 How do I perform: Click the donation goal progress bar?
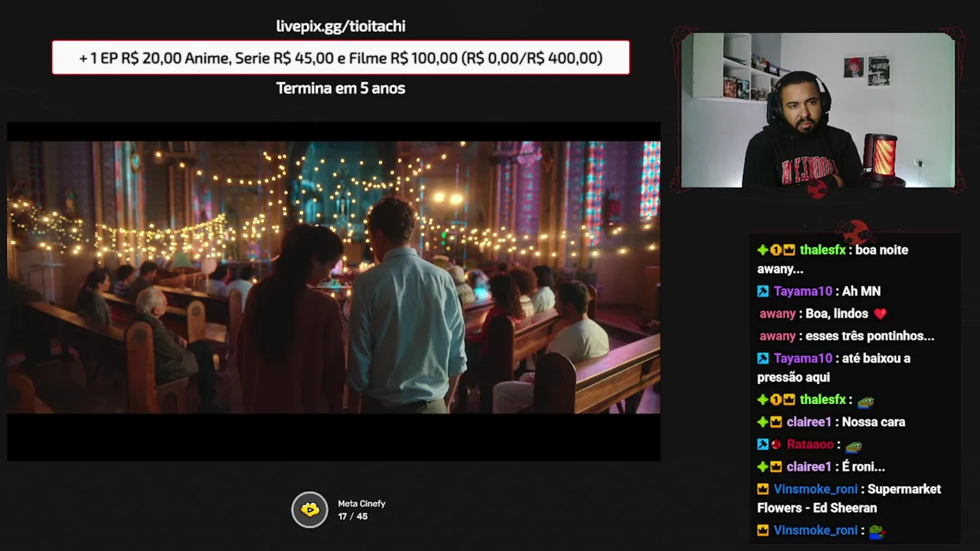(341, 57)
